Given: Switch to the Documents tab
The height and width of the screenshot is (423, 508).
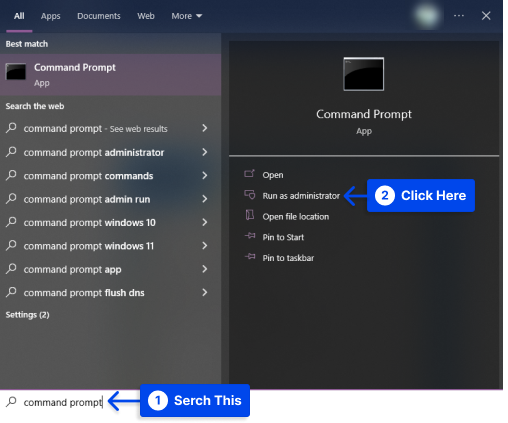Looking at the screenshot, I should 99,16.
